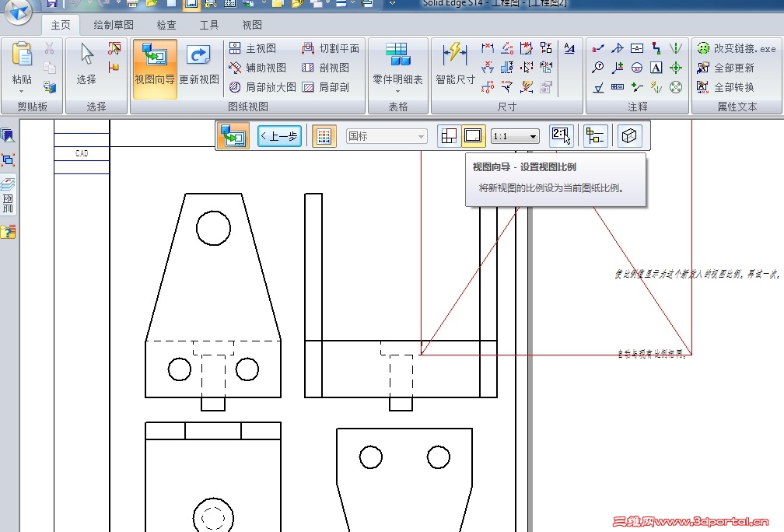
Task: Open the 1:1 scale dropdown
Action: click(515, 136)
